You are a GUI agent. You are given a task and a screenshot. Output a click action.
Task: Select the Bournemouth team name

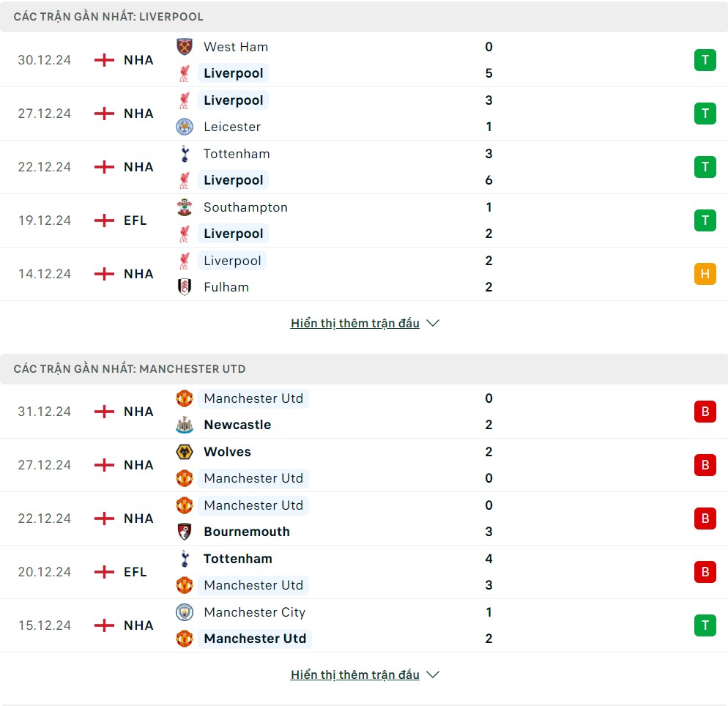click(x=247, y=532)
